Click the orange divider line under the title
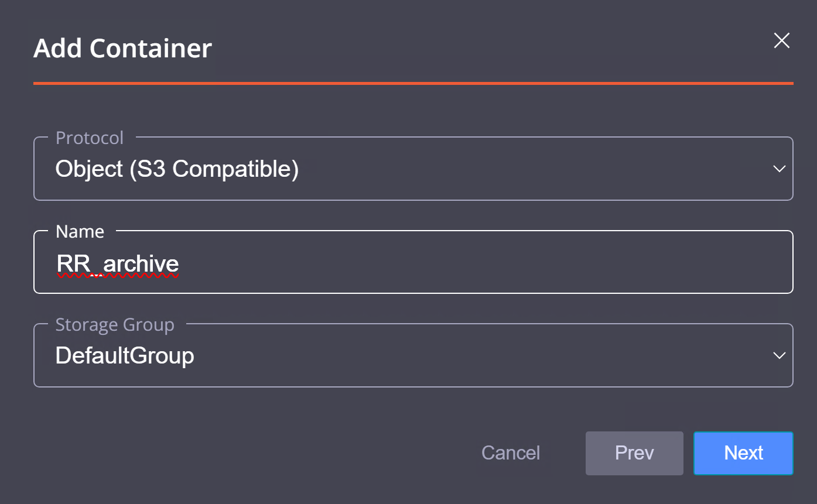Image resolution: width=817 pixels, height=504 pixels. (413, 84)
